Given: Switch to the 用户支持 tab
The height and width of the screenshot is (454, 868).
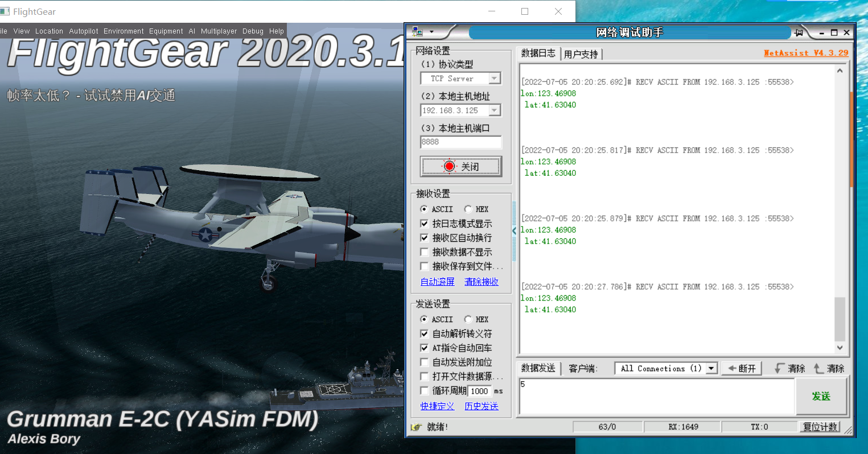Looking at the screenshot, I should [x=581, y=54].
